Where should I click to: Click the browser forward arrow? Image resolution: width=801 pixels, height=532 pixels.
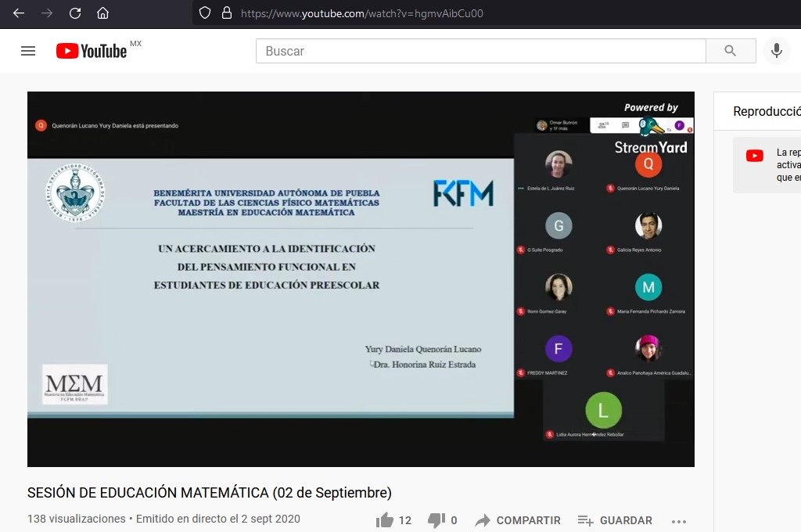(47, 13)
